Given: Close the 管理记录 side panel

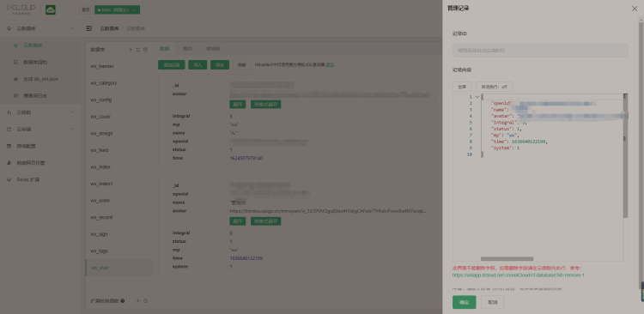Looking at the screenshot, I should click(x=635, y=9).
